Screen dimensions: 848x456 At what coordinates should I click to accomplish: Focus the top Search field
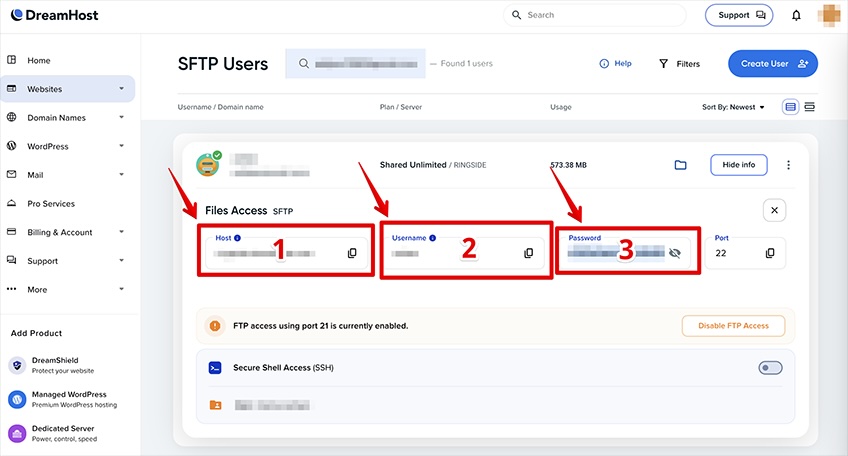click(595, 15)
